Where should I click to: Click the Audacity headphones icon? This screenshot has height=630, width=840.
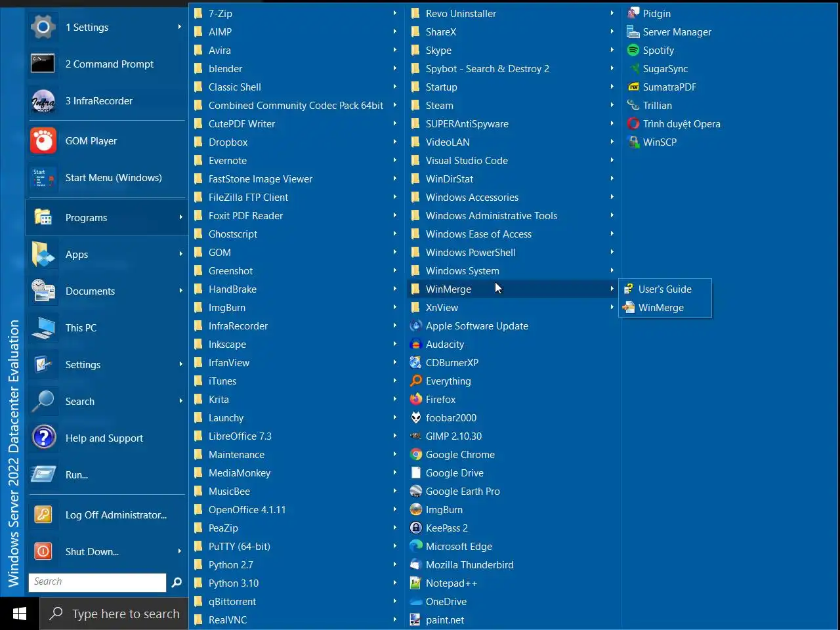click(415, 344)
